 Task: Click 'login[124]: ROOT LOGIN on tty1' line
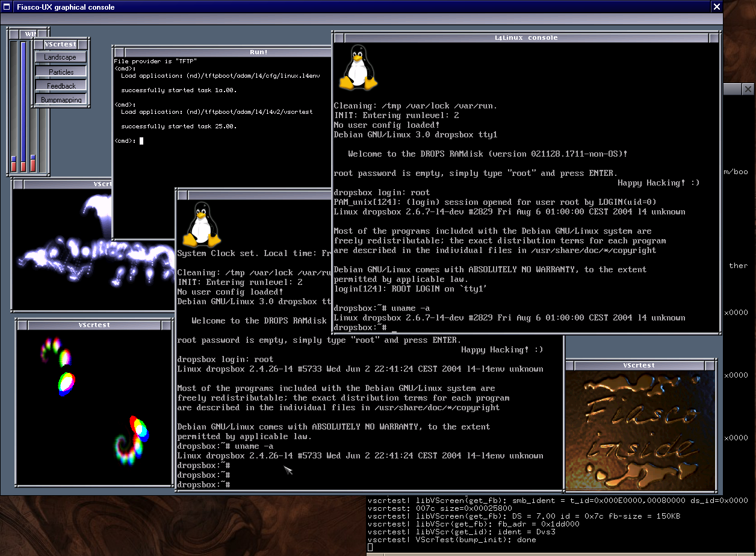409,289
